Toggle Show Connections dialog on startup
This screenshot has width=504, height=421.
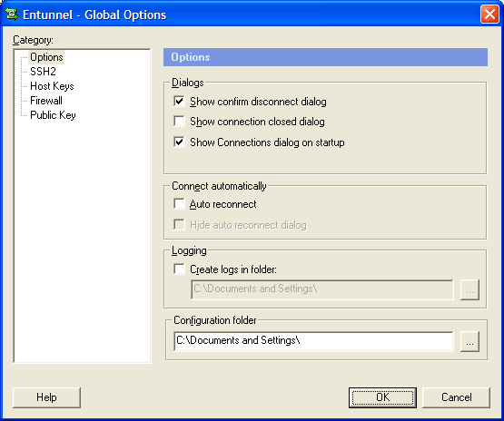click(x=179, y=142)
